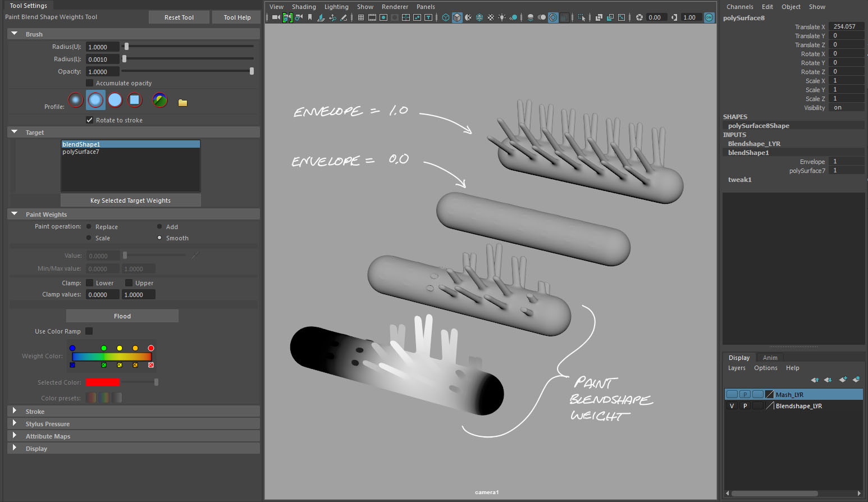Open the Shading viewport menu

[x=304, y=7]
